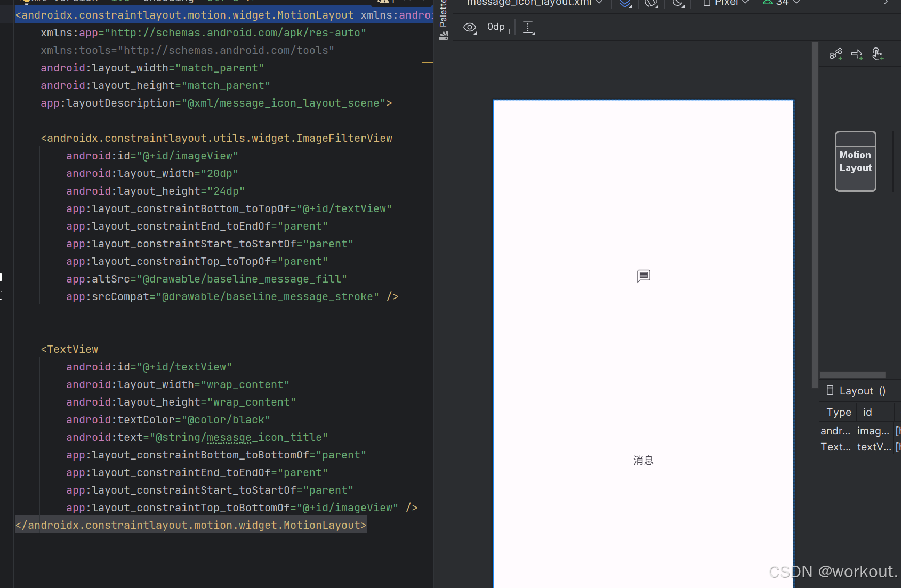901x588 pixels.
Task: Open the view options eye icon
Action: coord(470,28)
